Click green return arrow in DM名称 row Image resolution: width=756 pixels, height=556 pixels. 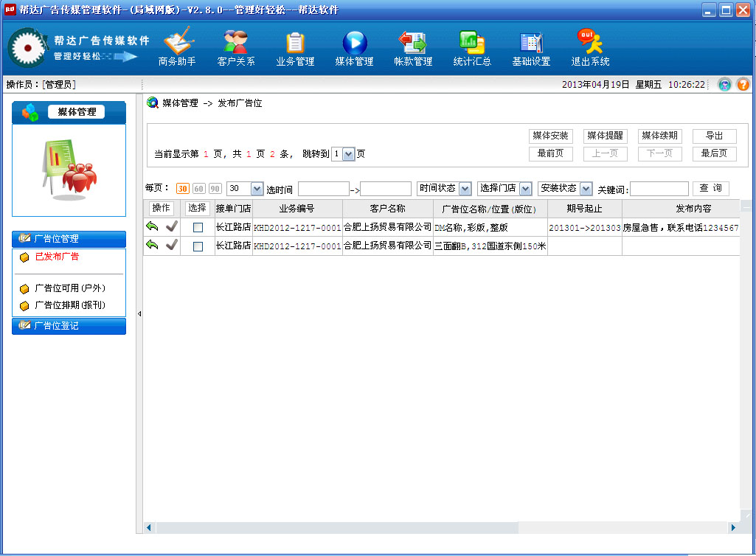click(153, 226)
